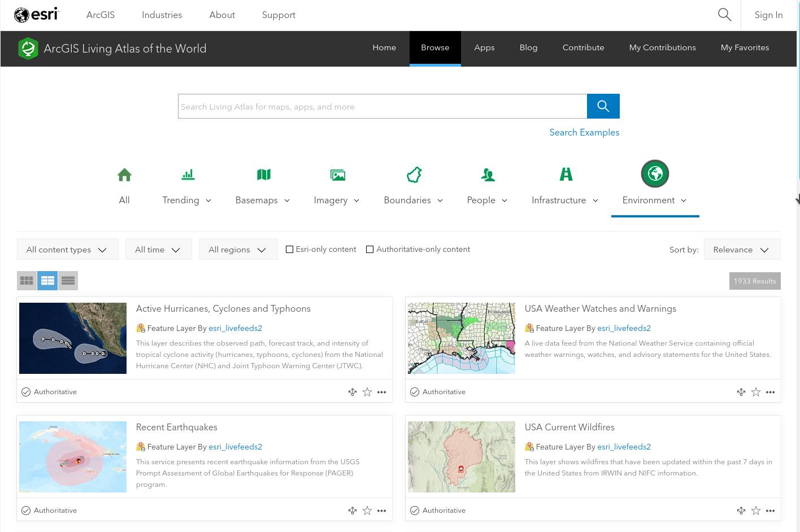Open more options for Recent Earthquakes
The width and height of the screenshot is (800, 532).
point(382,511)
